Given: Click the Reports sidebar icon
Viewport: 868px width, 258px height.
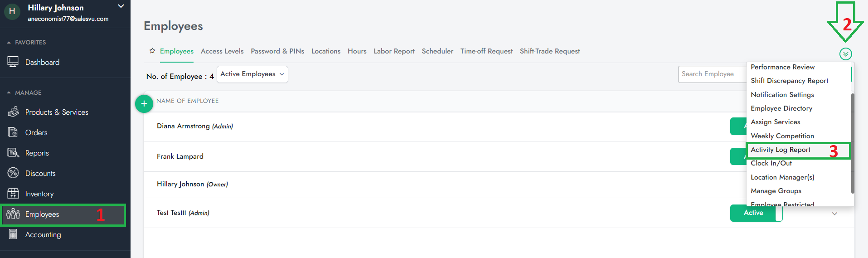Looking at the screenshot, I should (13, 153).
